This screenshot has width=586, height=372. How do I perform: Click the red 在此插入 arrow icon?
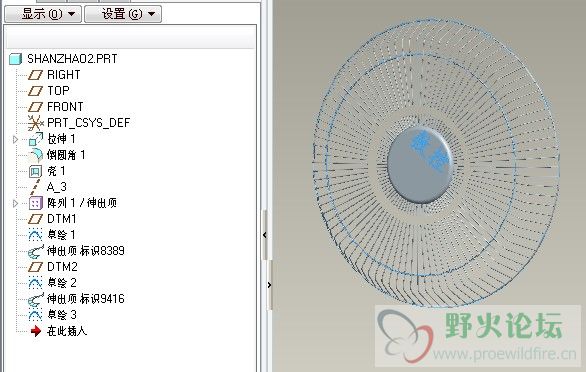tap(36, 331)
